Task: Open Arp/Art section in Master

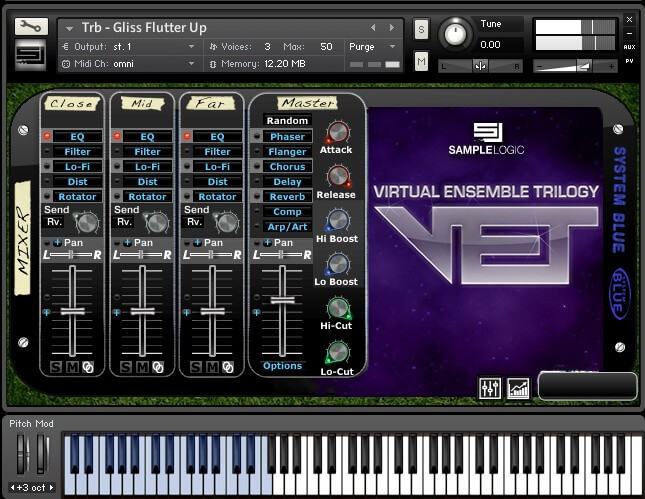Action: [x=287, y=227]
